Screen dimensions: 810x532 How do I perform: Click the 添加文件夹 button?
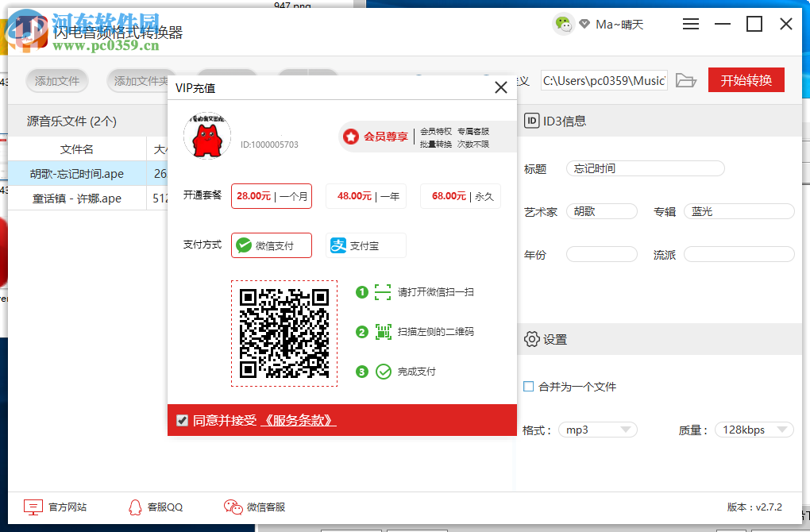pos(137,81)
